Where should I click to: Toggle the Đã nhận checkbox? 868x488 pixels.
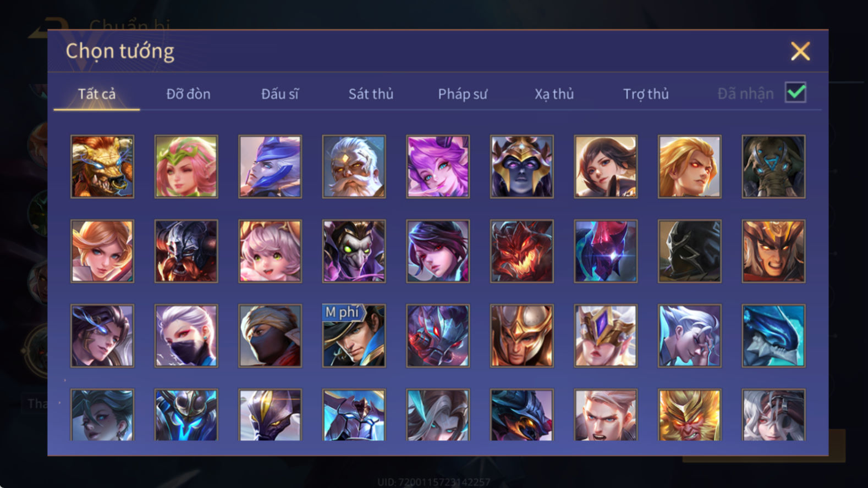pyautogui.click(x=795, y=93)
